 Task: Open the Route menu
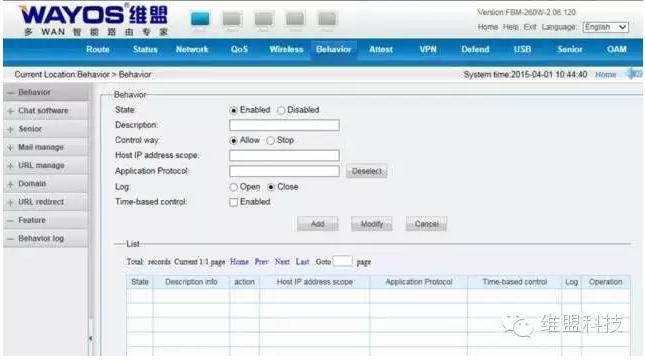click(98, 49)
